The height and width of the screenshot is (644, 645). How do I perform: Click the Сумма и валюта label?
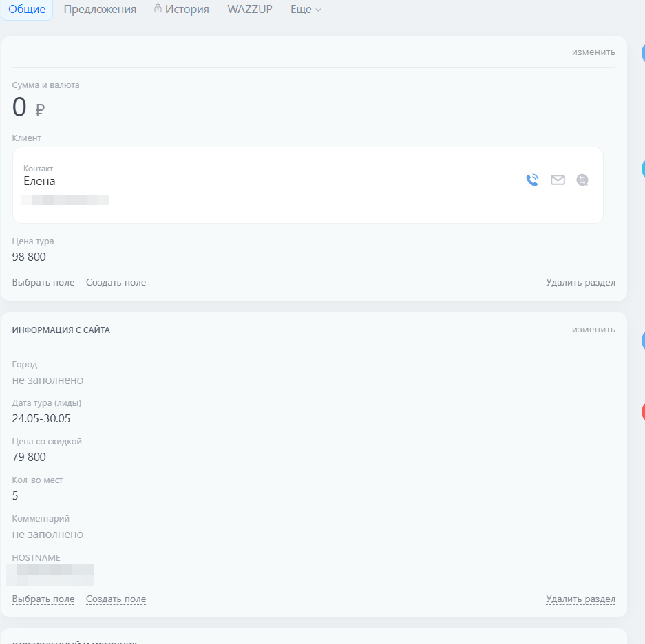(45, 85)
